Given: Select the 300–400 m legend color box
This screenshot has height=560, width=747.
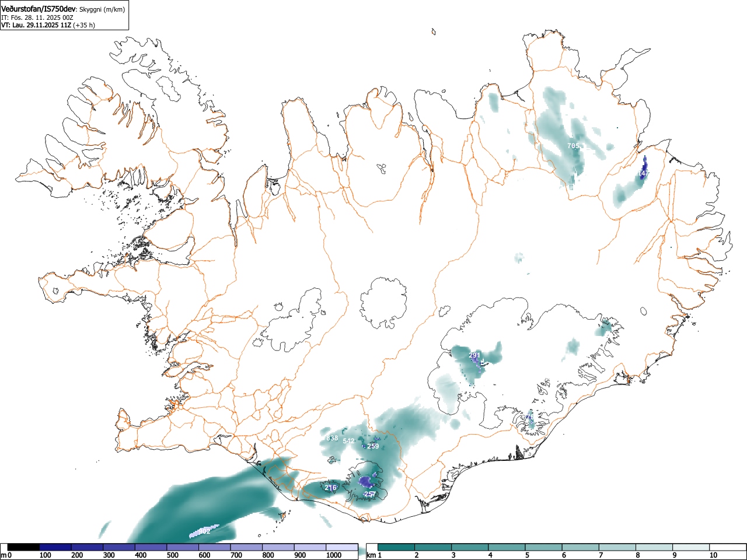Looking at the screenshot, I should point(119,547).
